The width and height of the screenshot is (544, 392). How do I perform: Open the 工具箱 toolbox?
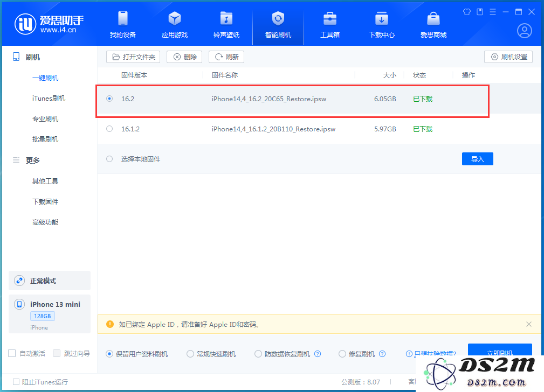pos(329,25)
